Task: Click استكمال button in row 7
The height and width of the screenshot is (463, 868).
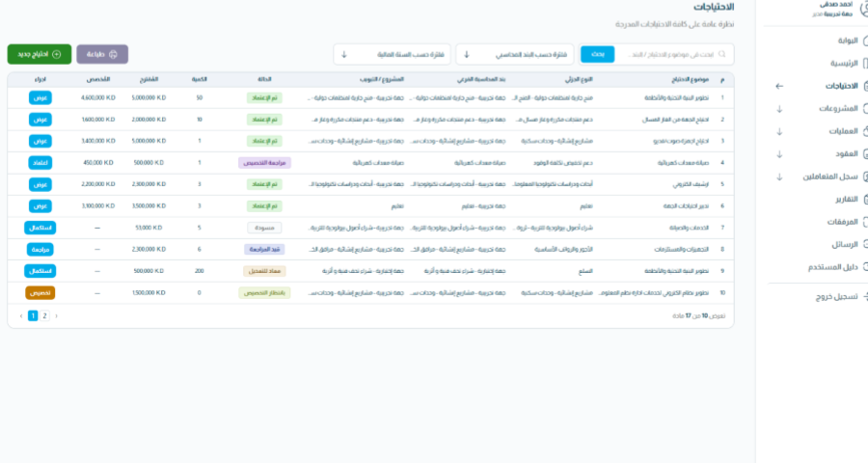Action: tap(41, 228)
